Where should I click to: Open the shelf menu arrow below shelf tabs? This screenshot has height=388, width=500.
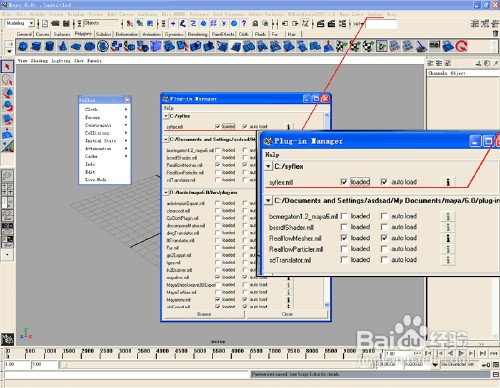pos(9,51)
